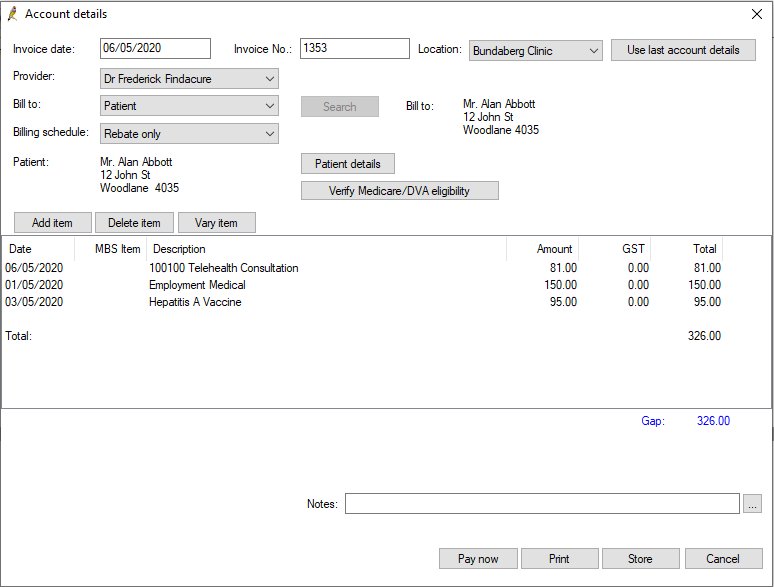The height and width of the screenshot is (587, 774).
Task: Click the MBS Item column header
Action: 111,249
